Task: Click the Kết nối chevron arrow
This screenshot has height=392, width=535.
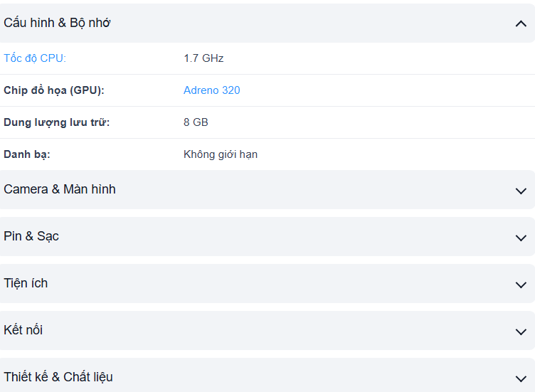Action: click(x=521, y=332)
